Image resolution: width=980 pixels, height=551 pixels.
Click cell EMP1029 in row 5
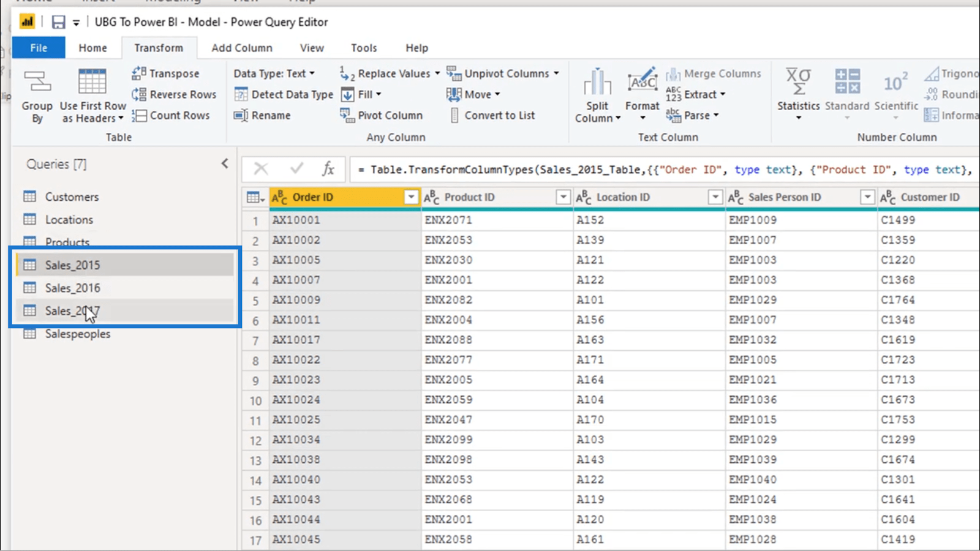pos(801,300)
